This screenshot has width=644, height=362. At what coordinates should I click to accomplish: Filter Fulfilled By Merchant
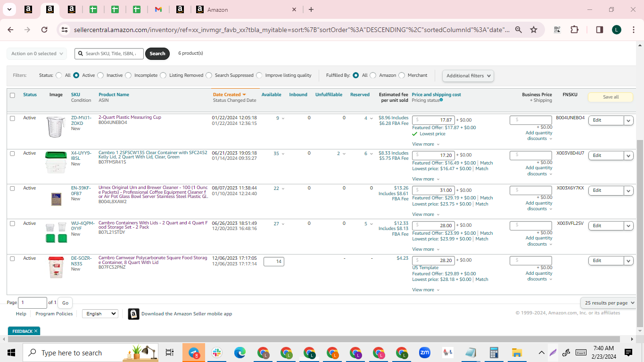402,75
